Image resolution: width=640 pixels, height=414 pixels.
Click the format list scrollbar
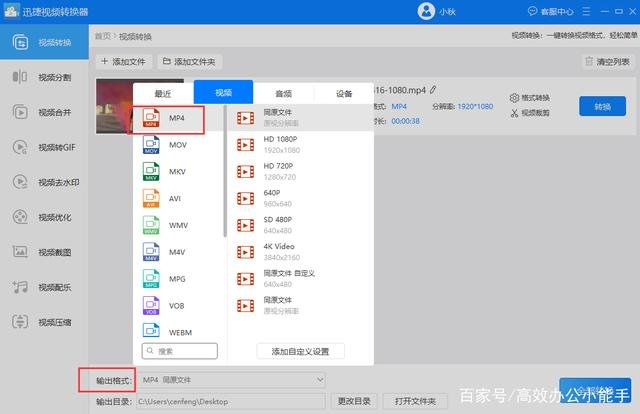225,170
